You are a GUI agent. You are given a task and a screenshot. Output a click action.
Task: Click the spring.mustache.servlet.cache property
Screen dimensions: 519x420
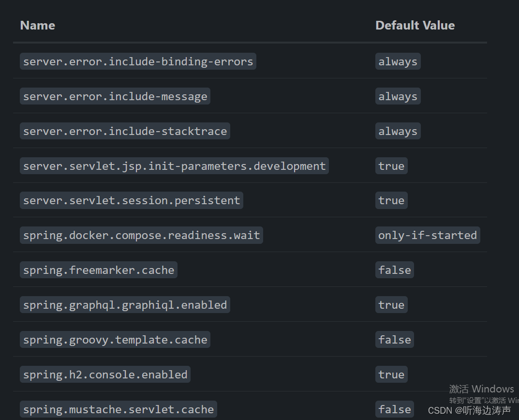point(118,409)
